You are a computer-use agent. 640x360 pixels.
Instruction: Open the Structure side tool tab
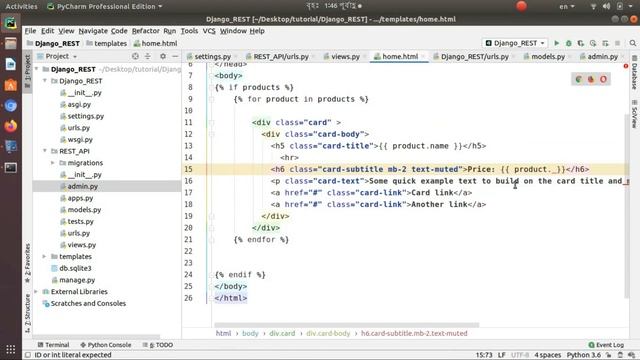[x=27, y=313]
